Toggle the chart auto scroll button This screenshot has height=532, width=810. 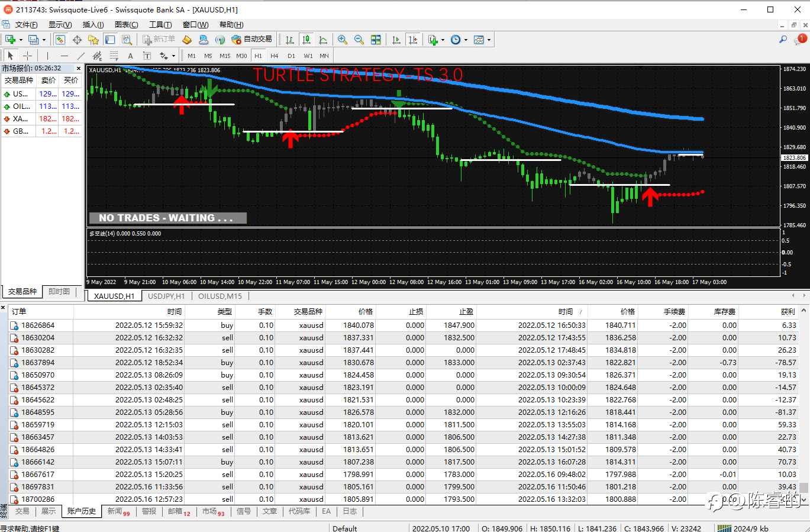click(x=396, y=40)
